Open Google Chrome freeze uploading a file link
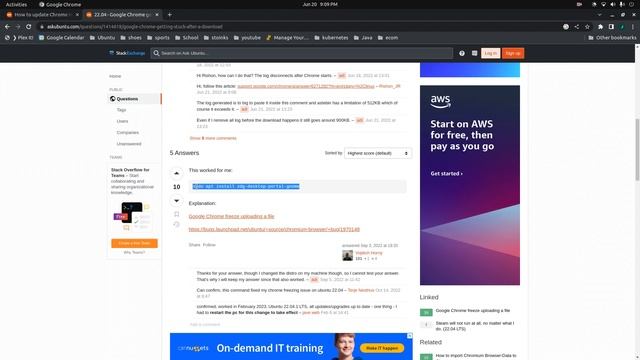The height and width of the screenshot is (360, 640). [231, 216]
